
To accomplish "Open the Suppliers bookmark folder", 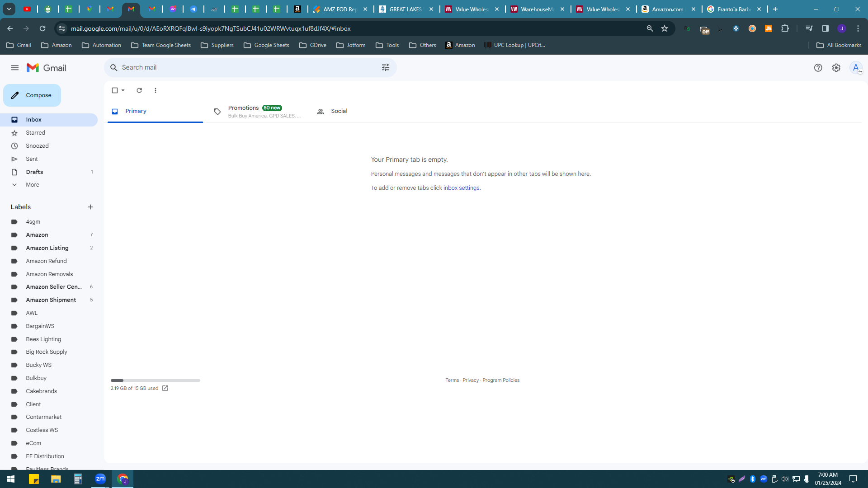I will pyautogui.click(x=217, y=45).
